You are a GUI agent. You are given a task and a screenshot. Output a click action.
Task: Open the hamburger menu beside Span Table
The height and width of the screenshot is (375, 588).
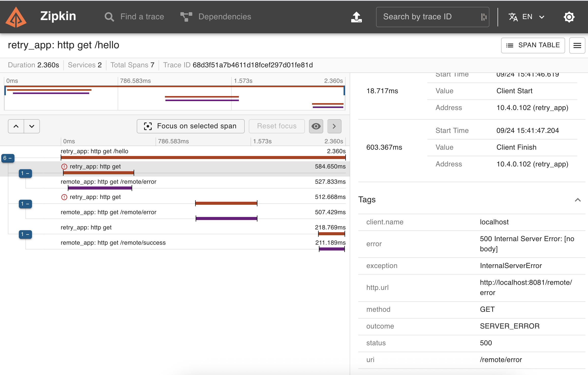577,45
